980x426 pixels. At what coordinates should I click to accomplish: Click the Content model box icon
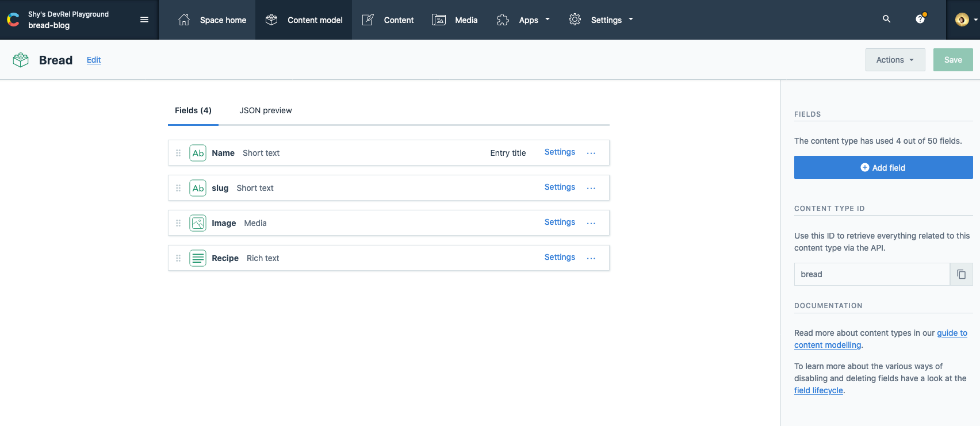[x=271, y=20]
